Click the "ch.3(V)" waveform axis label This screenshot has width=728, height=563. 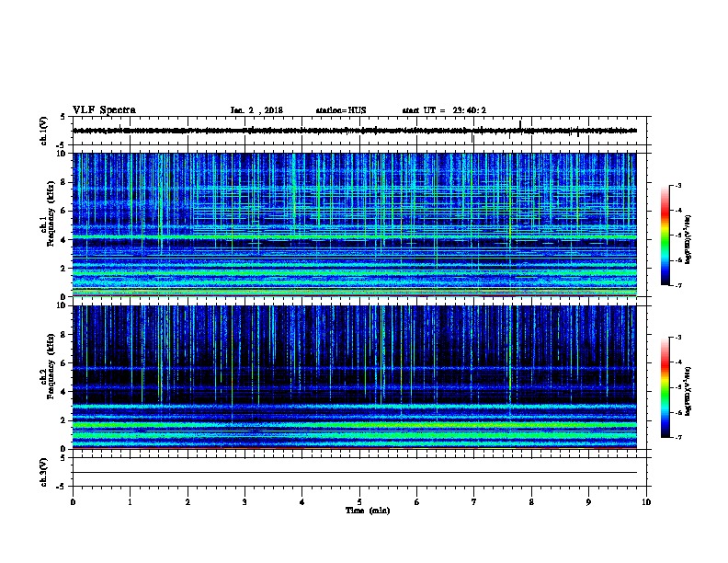tap(44, 473)
